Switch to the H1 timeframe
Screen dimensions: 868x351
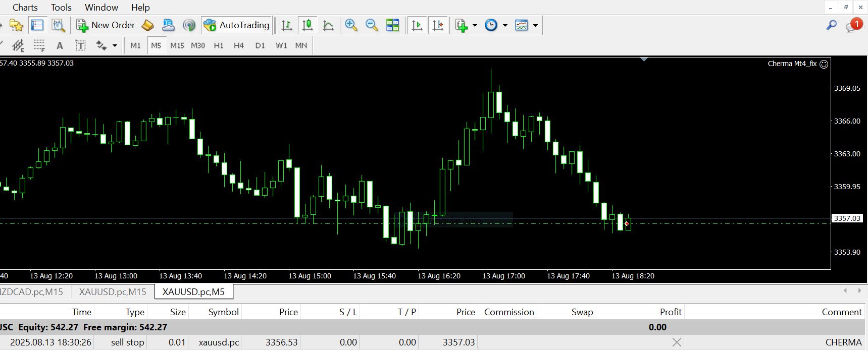click(x=219, y=45)
